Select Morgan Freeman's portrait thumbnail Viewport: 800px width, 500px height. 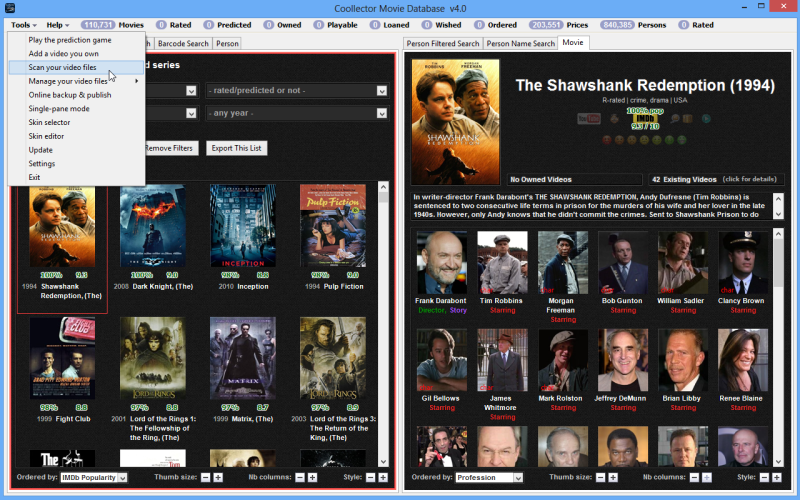click(x=563, y=262)
